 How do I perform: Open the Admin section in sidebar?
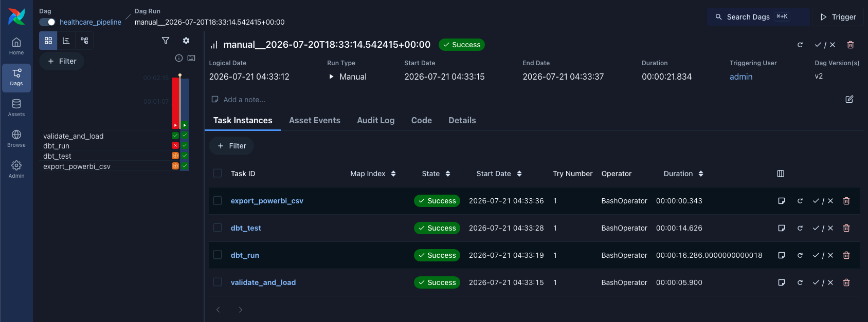(16, 169)
